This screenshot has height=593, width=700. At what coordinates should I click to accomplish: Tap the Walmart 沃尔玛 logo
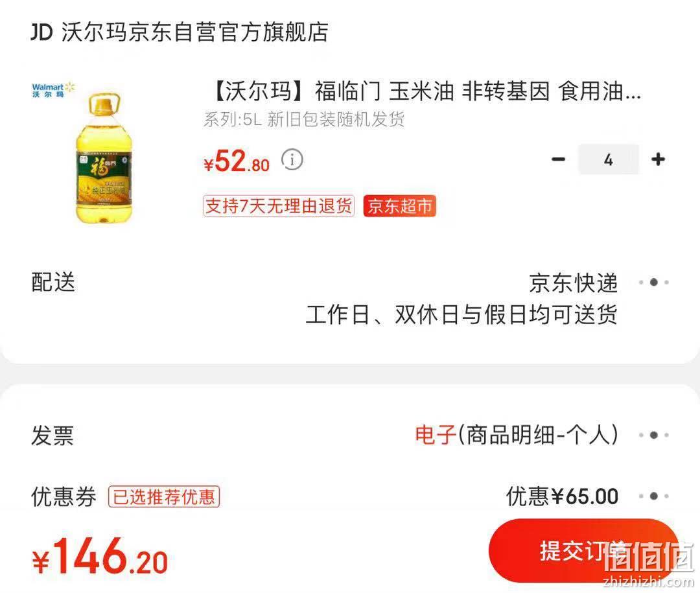pyautogui.click(x=54, y=89)
